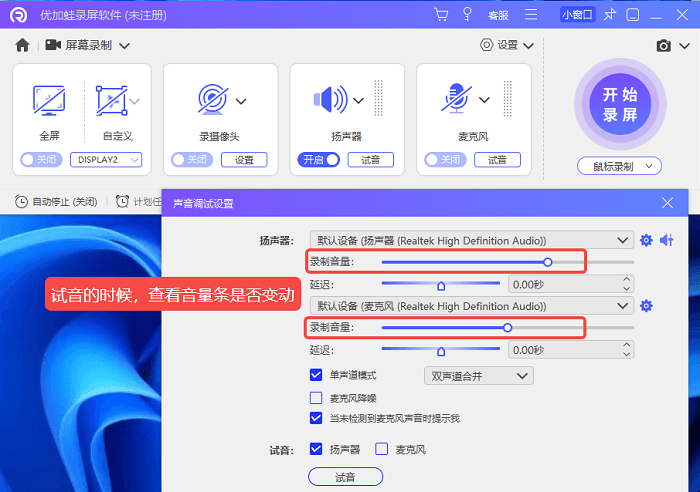
Task: Click the 麦克风 microphone icon
Action: pos(456,98)
